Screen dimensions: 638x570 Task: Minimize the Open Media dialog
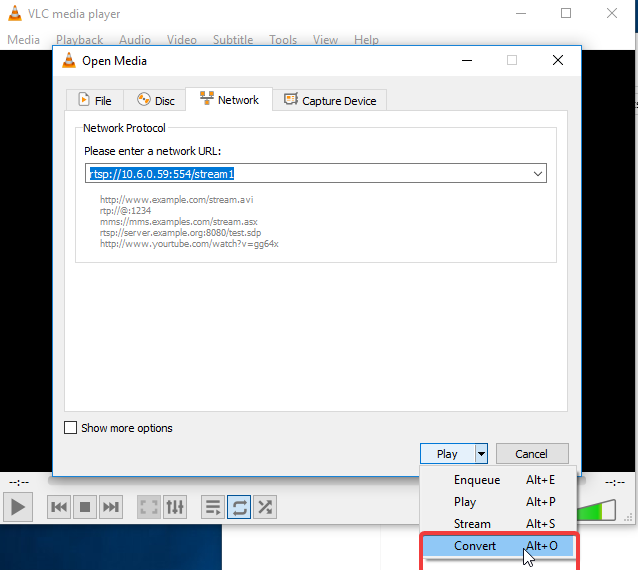click(x=467, y=60)
